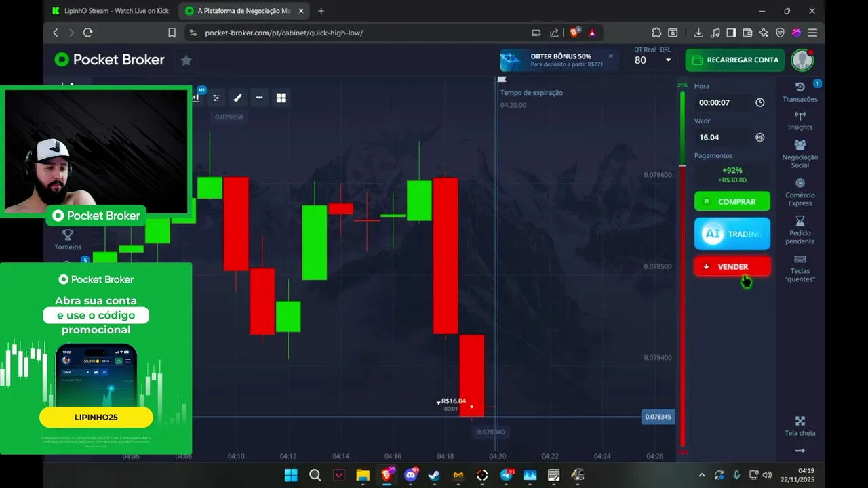Open browser downloads icon
Viewport: 868px width, 488px height.
[x=698, y=33]
